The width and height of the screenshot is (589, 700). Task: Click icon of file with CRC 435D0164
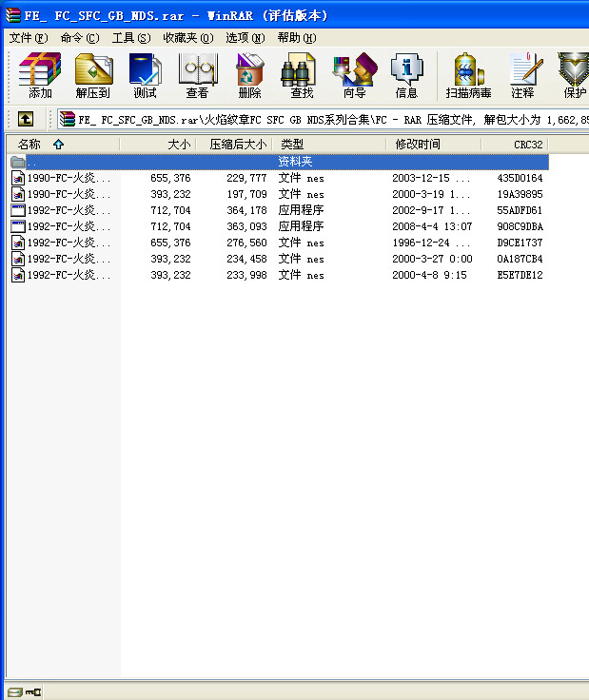[17, 178]
